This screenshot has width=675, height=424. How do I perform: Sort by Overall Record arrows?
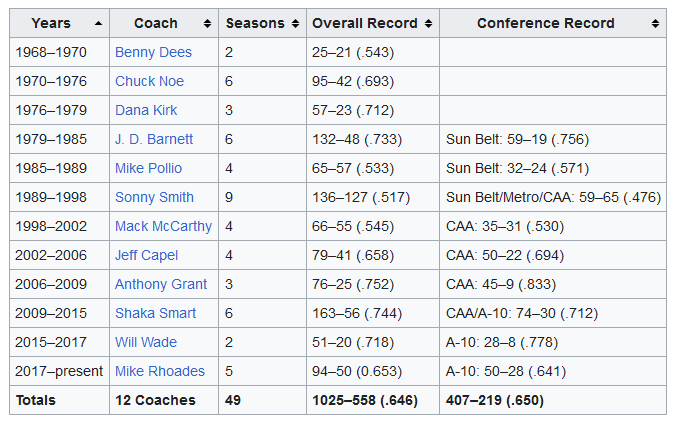(428, 23)
